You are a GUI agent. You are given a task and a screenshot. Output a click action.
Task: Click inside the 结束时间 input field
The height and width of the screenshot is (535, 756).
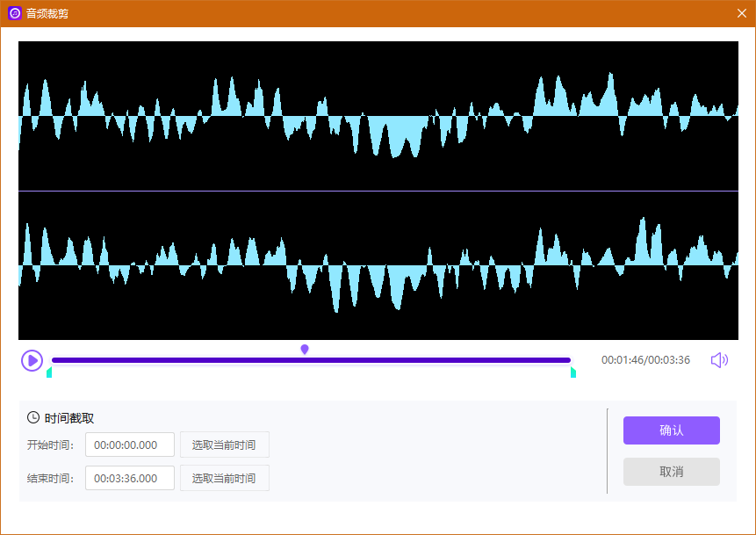[129, 478]
